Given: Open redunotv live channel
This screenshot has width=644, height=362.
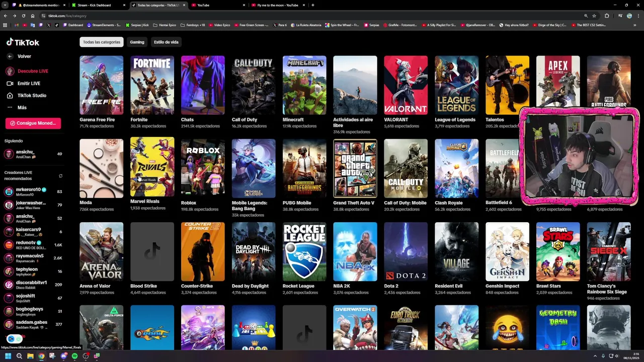Looking at the screenshot, I should (33, 245).
